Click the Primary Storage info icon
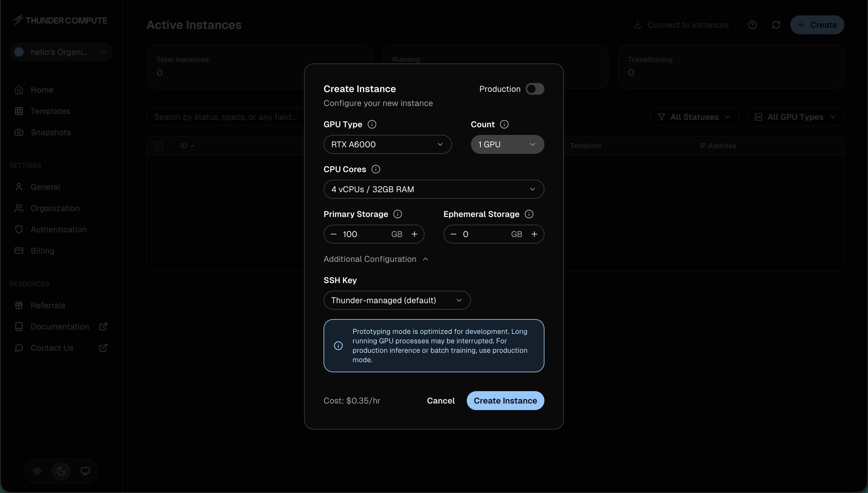The image size is (868, 493). pos(397,214)
